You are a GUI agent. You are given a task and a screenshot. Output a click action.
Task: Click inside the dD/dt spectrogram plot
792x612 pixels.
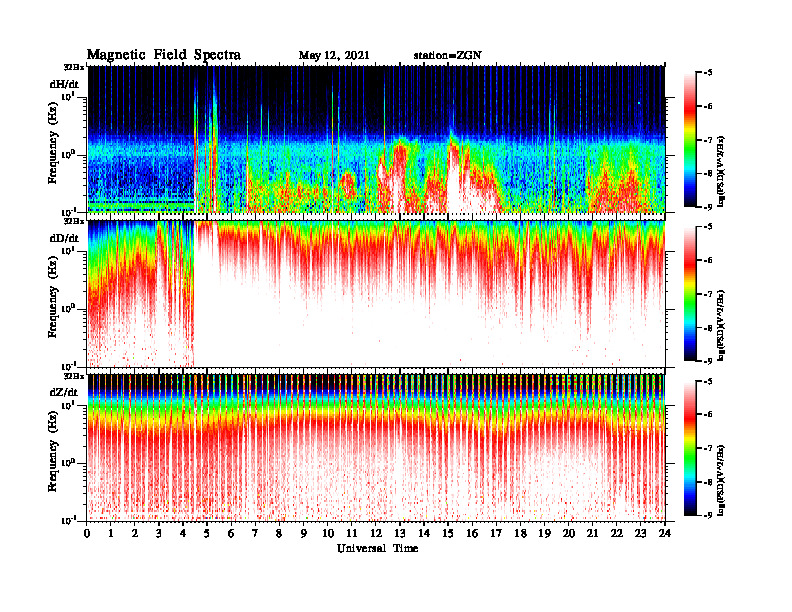click(x=376, y=293)
